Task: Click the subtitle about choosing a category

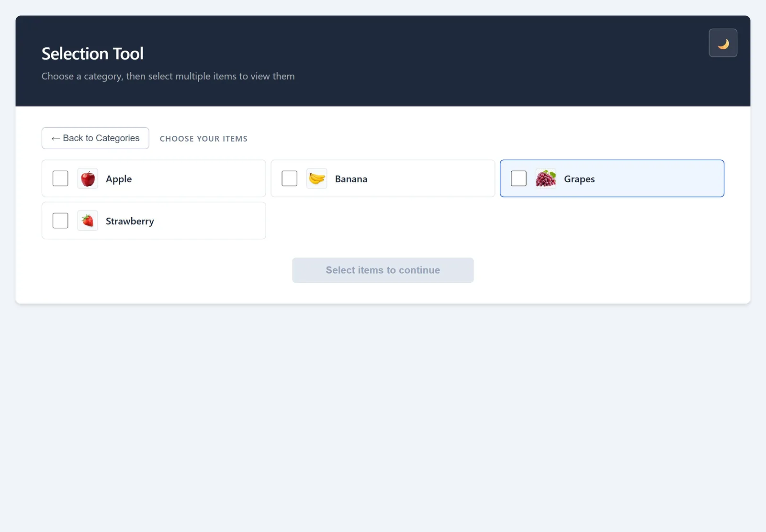Action: [x=168, y=76]
